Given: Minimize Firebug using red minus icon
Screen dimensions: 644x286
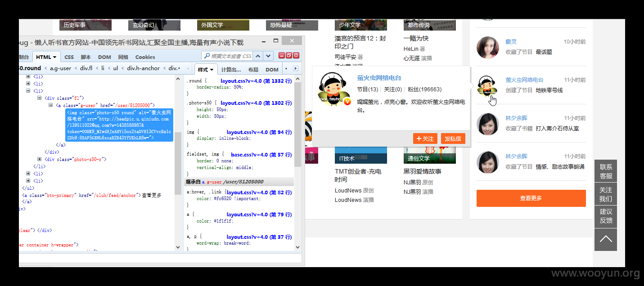Looking at the screenshot, I should coord(282,56).
